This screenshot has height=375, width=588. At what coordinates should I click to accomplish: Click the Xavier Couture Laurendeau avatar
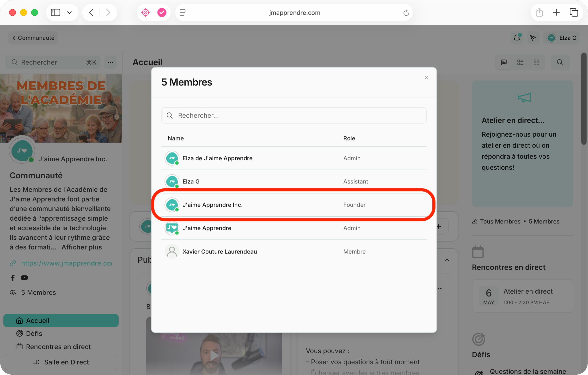click(172, 251)
